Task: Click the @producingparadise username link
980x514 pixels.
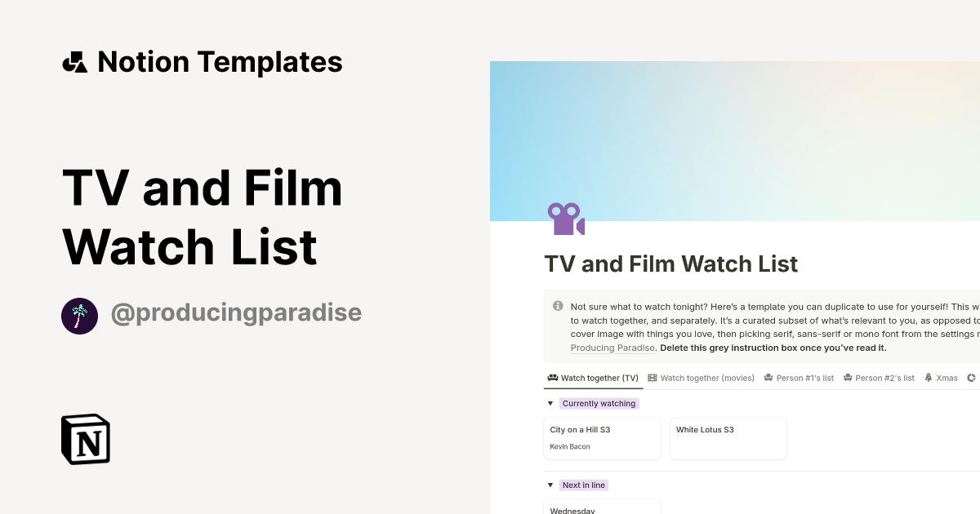Action: tap(237, 312)
